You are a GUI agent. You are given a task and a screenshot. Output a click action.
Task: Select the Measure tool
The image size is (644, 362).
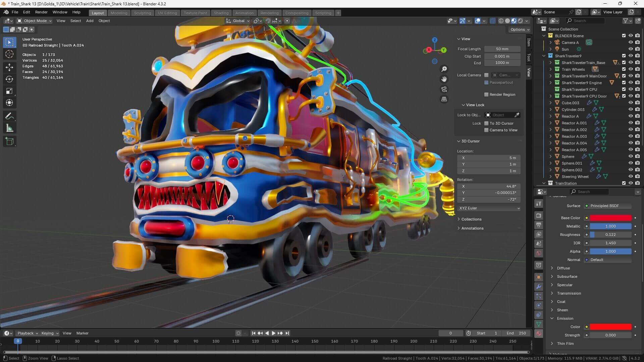pos(9,128)
